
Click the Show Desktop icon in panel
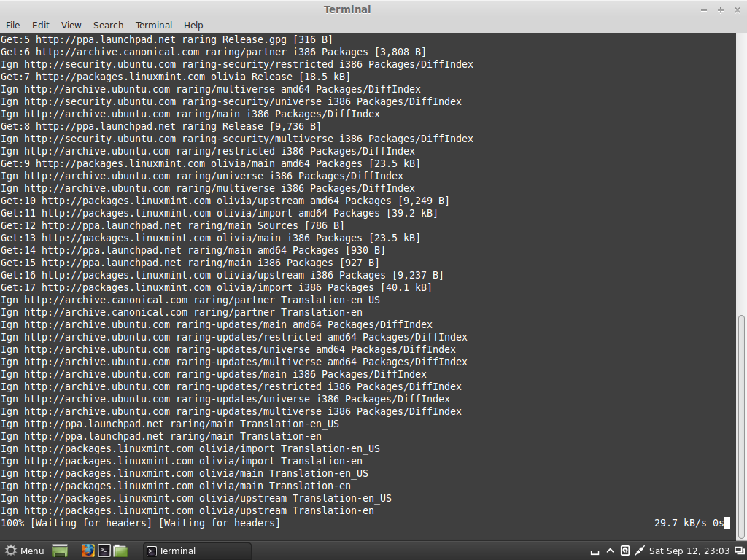60,551
